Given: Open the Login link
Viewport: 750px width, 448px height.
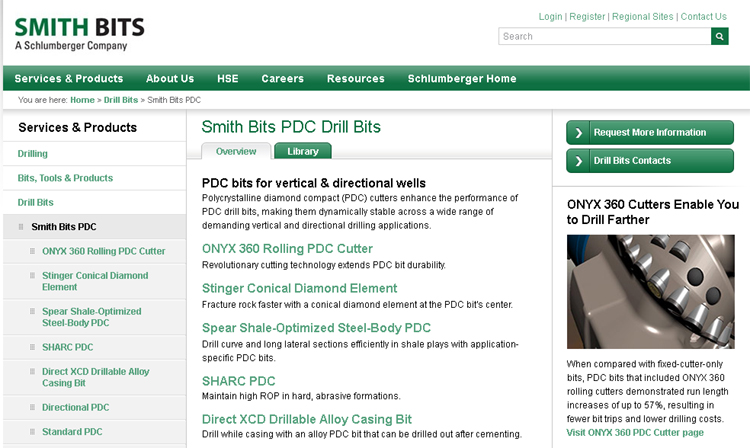Looking at the screenshot, I should (x=550, y=17).
